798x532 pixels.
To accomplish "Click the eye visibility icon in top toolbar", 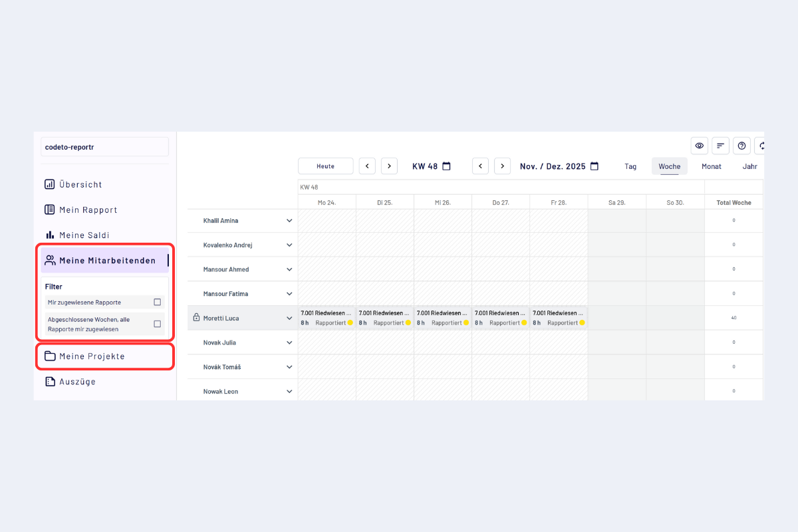I will (x=699, y=146).
